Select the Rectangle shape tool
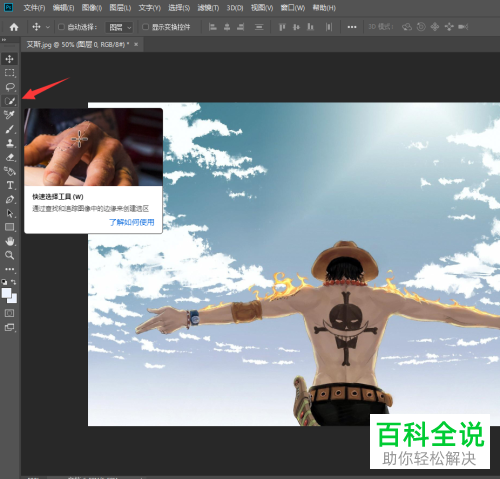The width and height of the screenshot is (500, 479). 9,227
